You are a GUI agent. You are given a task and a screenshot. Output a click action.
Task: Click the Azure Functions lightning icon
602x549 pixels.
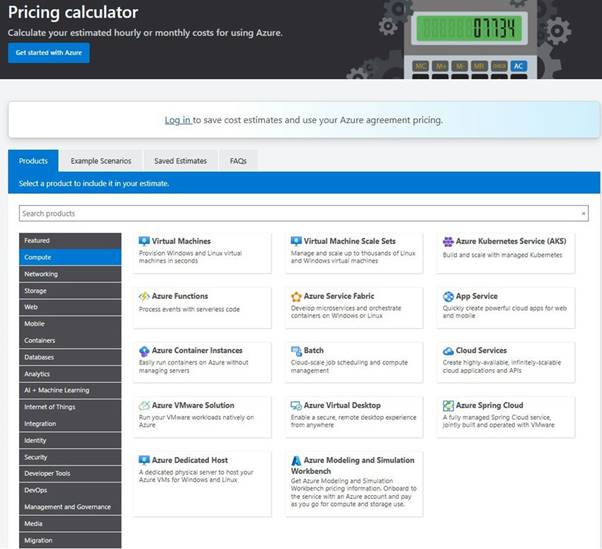[x=144, y=296]
